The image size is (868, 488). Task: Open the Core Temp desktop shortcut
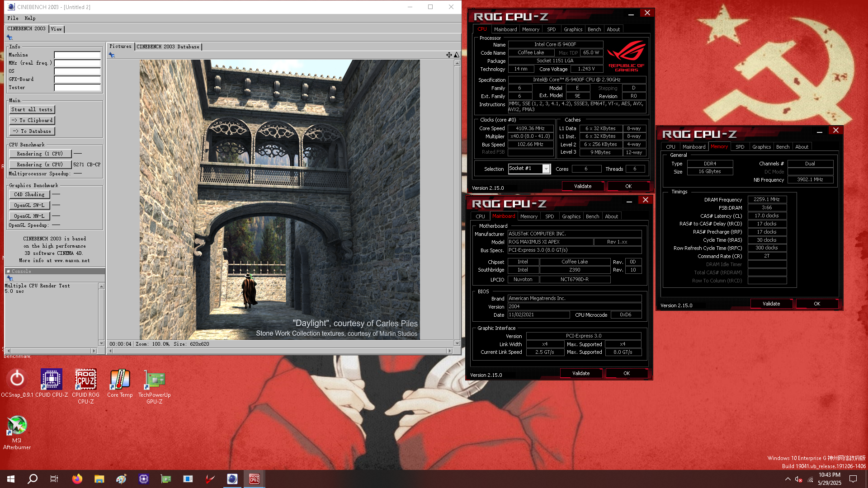[x=120, y=383]
